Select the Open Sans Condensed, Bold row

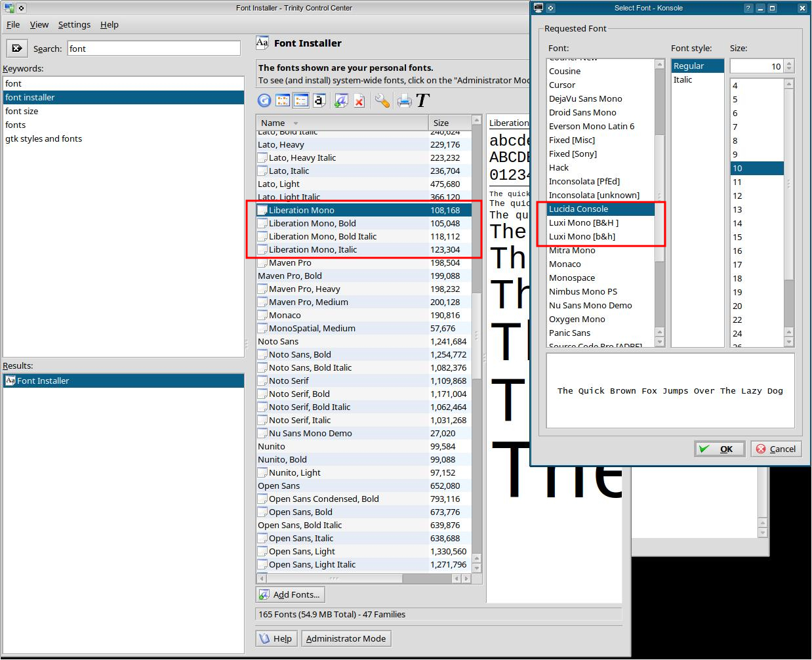[363, 499]
